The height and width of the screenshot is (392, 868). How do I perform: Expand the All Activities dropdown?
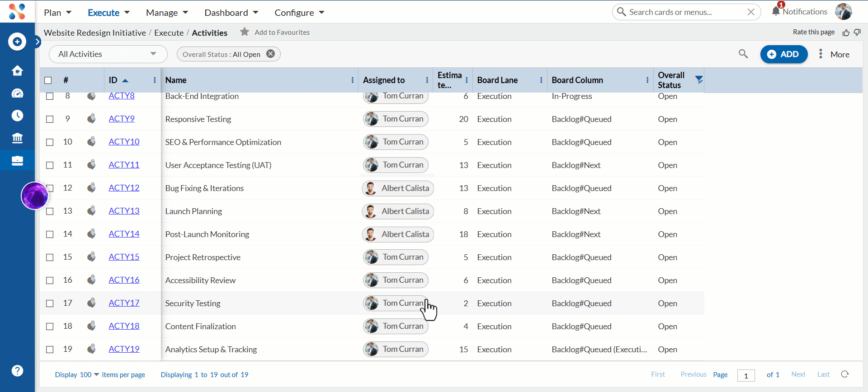(x=108, y=54)
